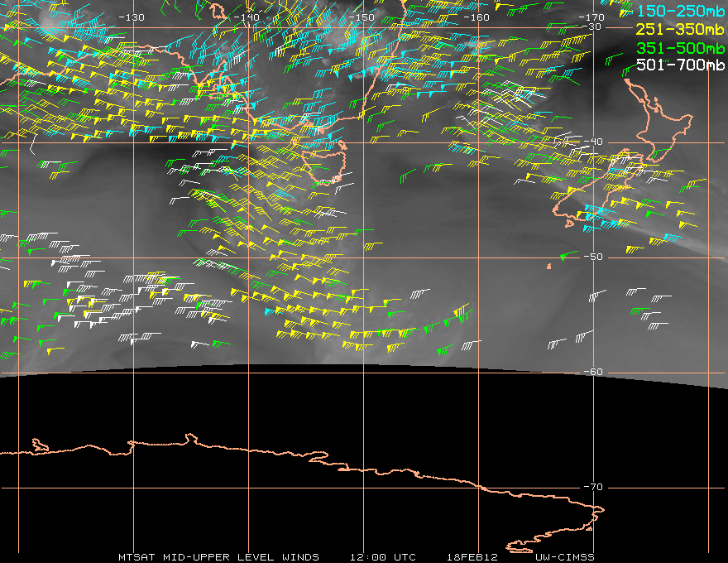This screenshot has width=728, height=563.
Task: Click the UW-CIMSS credit text
Action: click(x=564, y=557)
